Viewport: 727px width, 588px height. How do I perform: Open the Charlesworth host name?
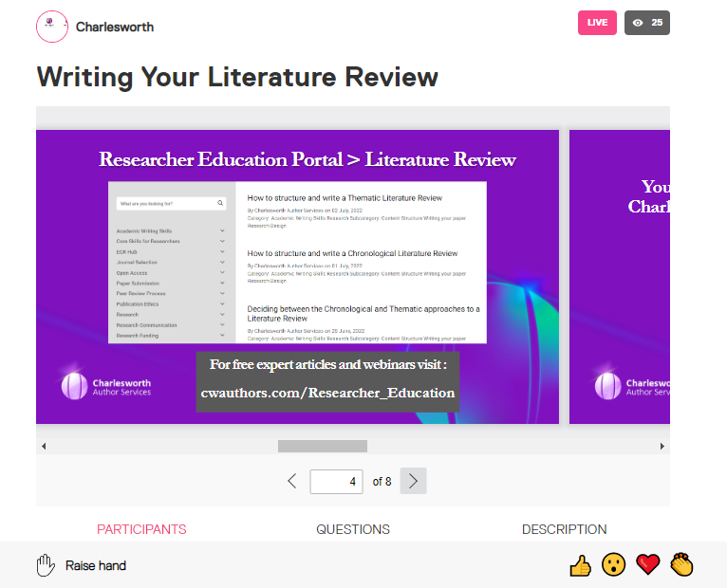point(115,27)
